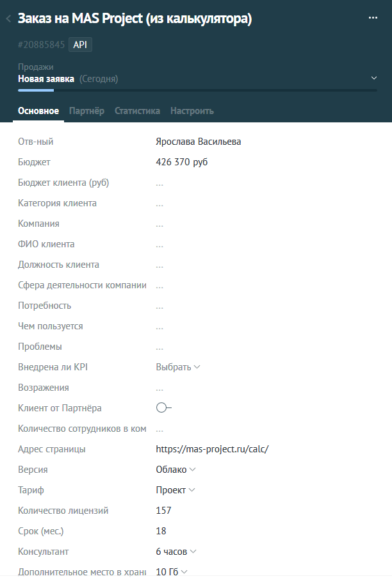Open the three-dots more options menu
The width and height of the screenshot is (392, 583).
[373, 18]
